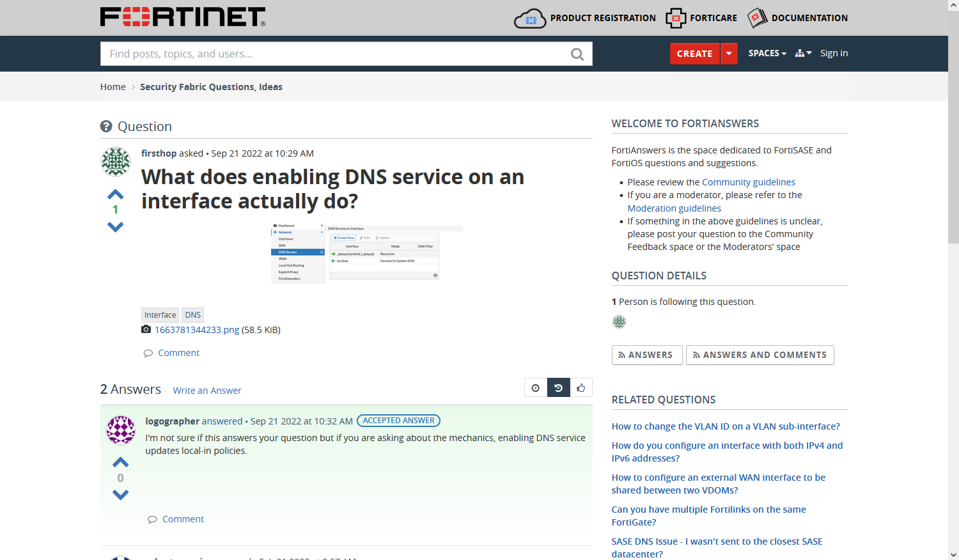
Task: Open Product Registration cloud icon
Action: [x=530, y=19]
